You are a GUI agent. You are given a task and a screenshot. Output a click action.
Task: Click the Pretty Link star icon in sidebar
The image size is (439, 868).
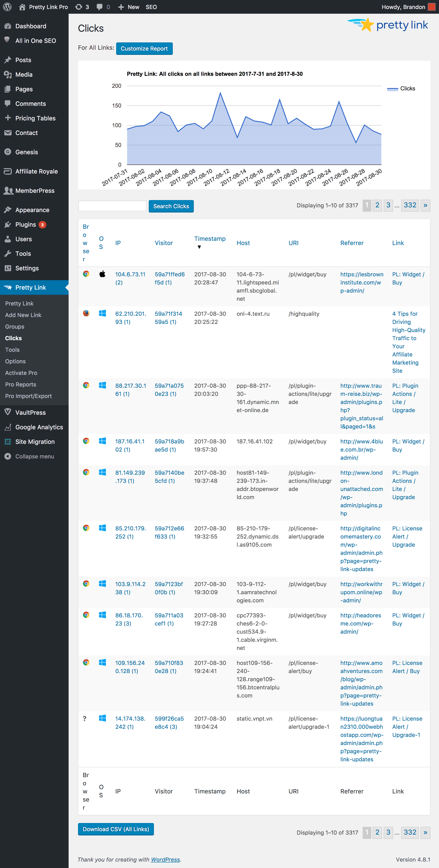click(x=8, y=287)
